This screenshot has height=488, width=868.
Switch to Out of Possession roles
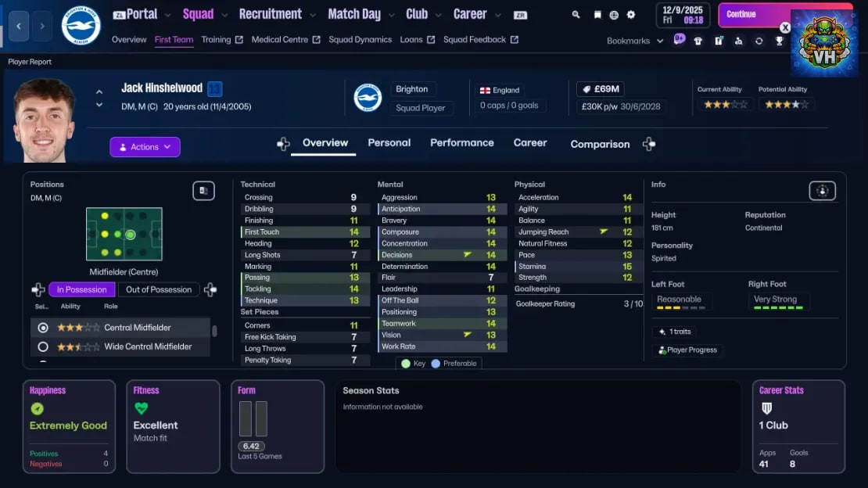(x=158, y=289)
